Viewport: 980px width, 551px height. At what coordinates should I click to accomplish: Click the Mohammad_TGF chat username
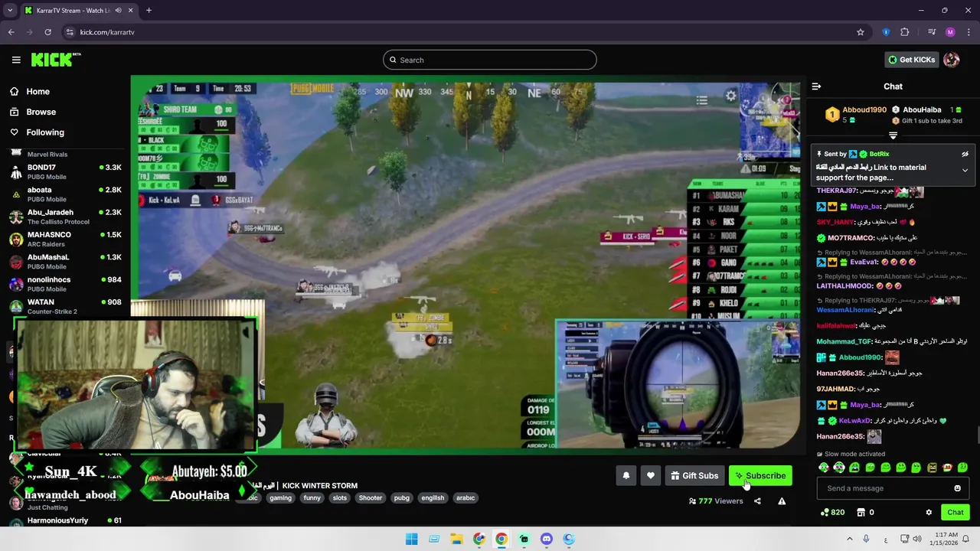click(844, 341)
